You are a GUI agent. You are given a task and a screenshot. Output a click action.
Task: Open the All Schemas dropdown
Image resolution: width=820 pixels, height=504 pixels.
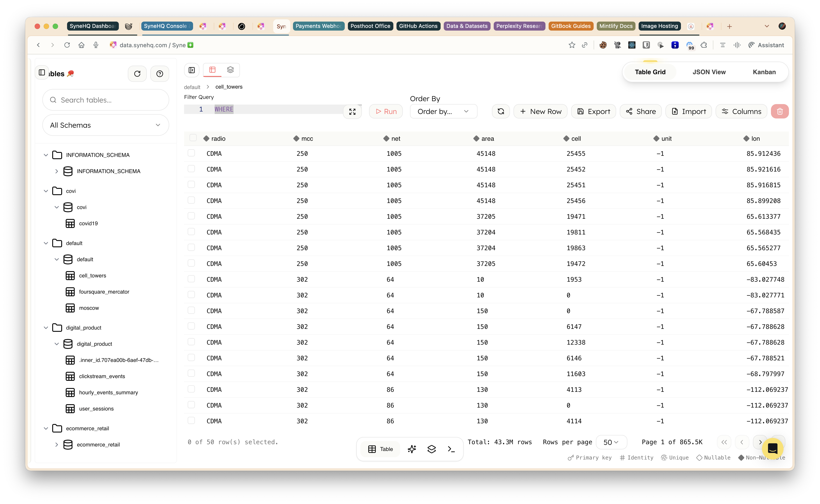click(105, 125)
